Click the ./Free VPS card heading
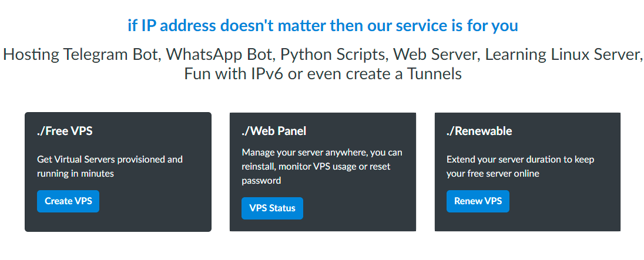The width and height of the screenshot is (644, 260). (65, 131)
